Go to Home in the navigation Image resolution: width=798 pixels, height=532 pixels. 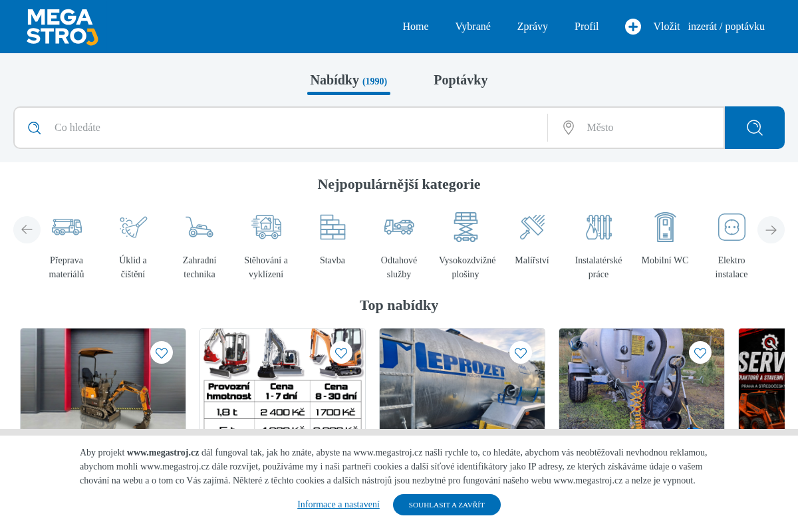(x=416, y=27)
